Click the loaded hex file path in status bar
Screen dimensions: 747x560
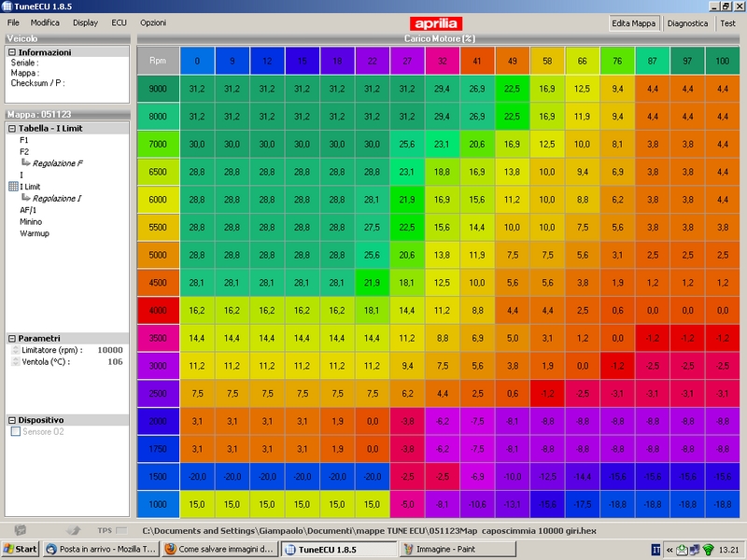coord(369,530)
